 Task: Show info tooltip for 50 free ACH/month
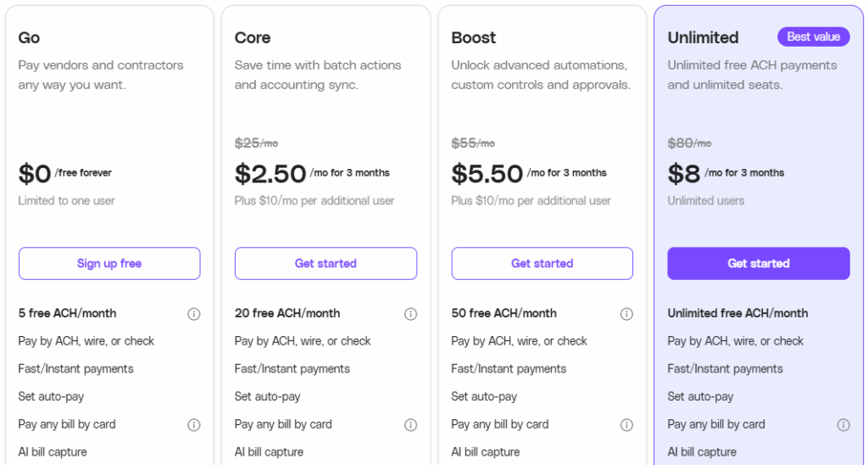point(626,314)
